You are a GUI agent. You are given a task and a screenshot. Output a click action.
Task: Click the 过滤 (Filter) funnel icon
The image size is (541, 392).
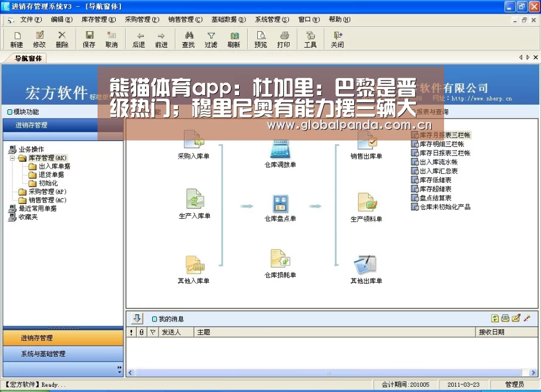tap(211, 39)
